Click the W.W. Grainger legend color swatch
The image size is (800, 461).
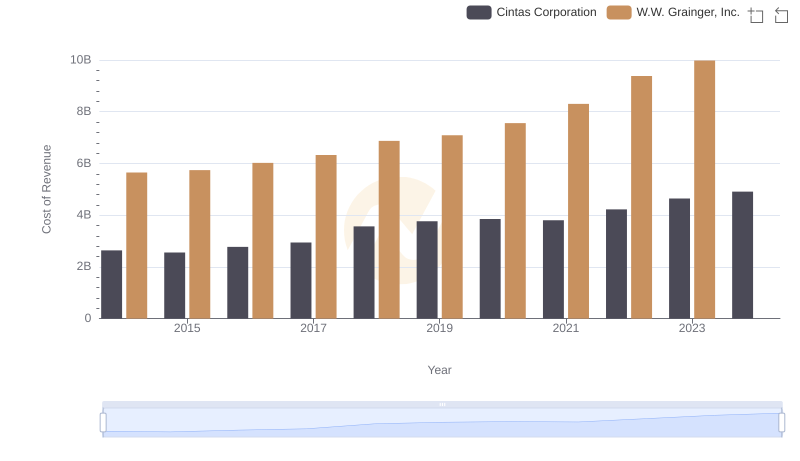(619, 12)
